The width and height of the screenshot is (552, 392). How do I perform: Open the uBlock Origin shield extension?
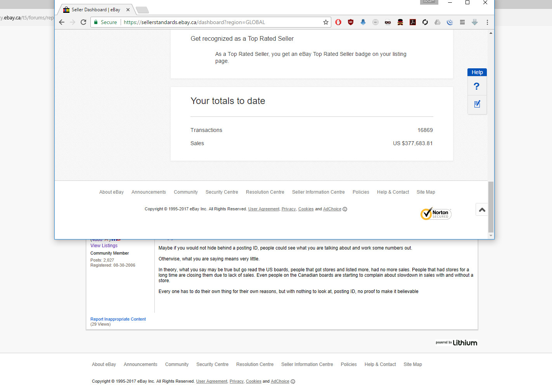(x=351, y=22)
